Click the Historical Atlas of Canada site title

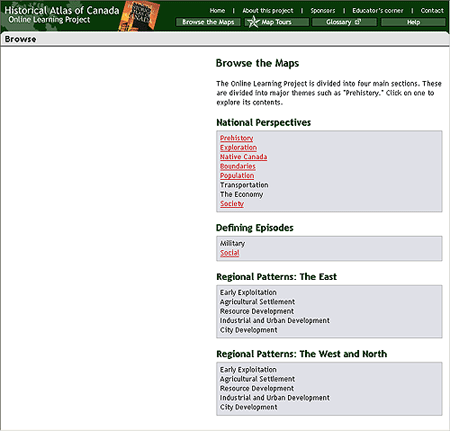[62, 10]
